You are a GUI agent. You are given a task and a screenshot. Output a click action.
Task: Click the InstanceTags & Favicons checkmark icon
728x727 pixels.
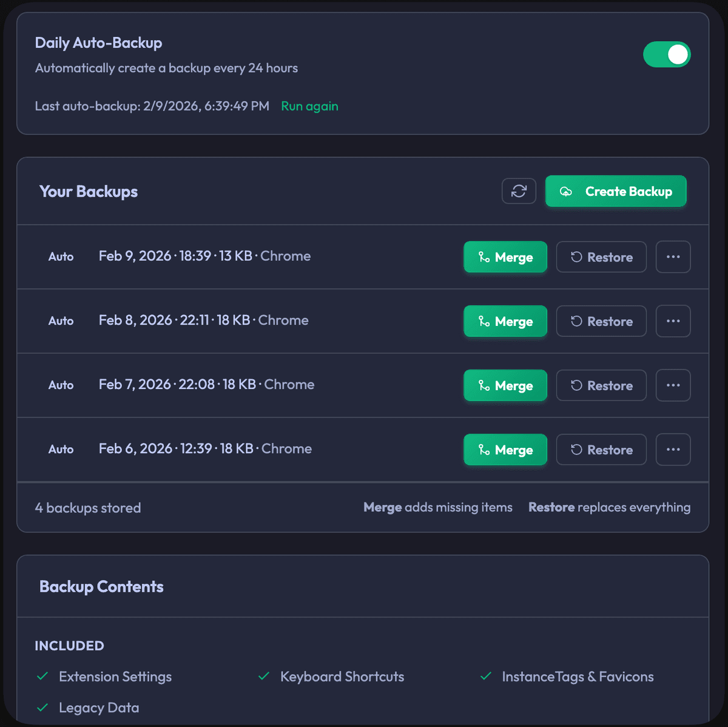pos(486,676)
